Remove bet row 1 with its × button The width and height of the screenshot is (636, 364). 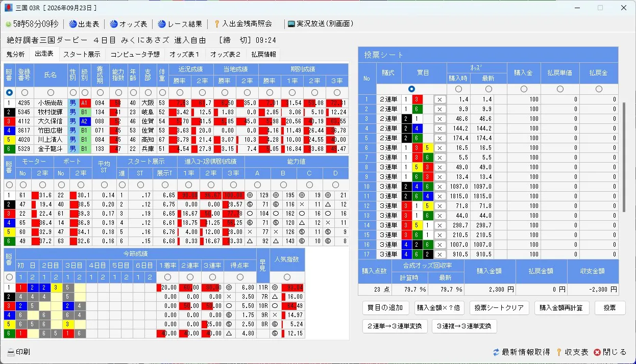(440, 100)
